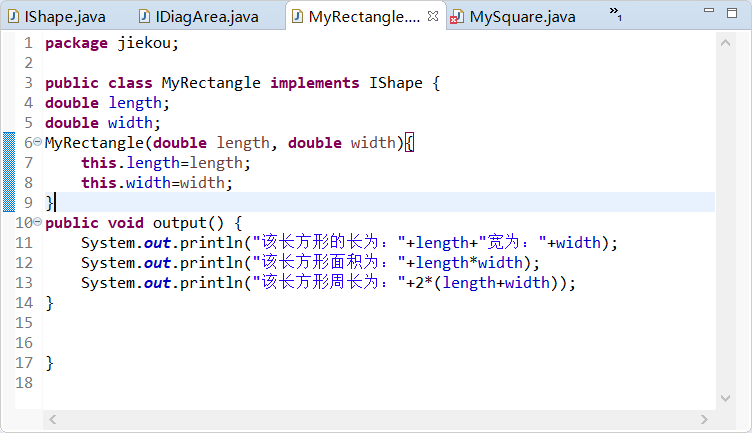
Task: Switch to the IShape.java tab
Action: 58,17
